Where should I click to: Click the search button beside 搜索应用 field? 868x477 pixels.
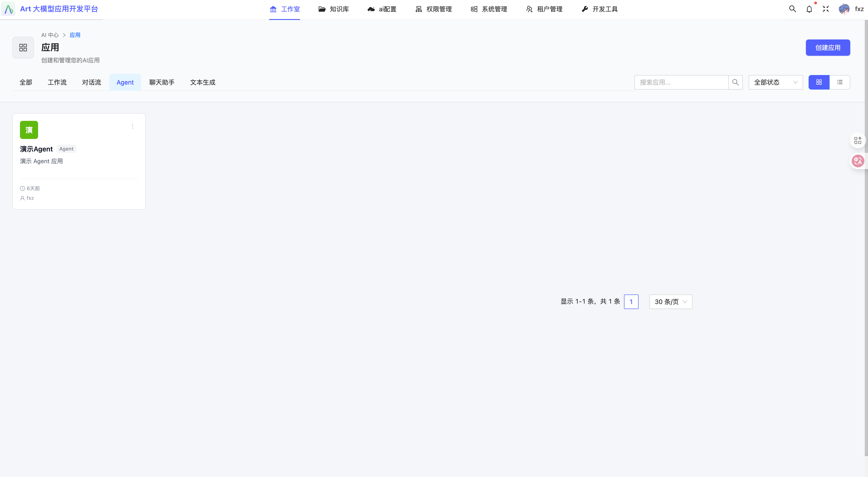point(735,82)
